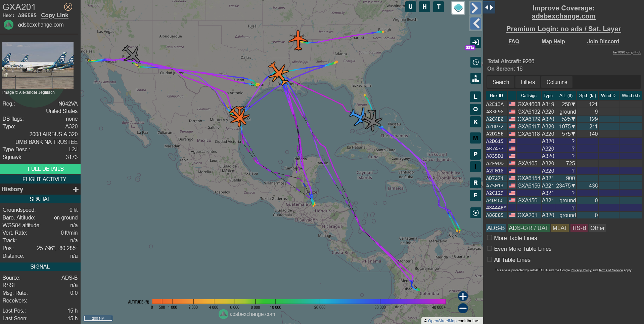Screen dimensions: 644x324
Task: Open OpenStreetMap contributors link
Action: (x=442, y=321)
